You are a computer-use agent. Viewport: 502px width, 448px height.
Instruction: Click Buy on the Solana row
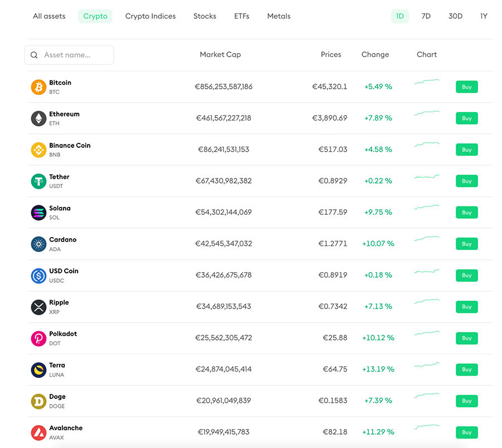pyautogui.click(x=467, y=213)
